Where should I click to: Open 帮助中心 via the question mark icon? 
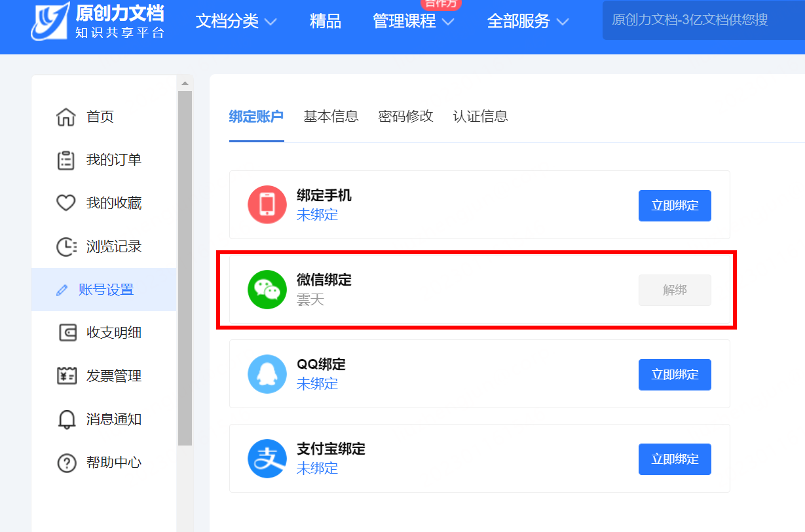click(66, 463)
